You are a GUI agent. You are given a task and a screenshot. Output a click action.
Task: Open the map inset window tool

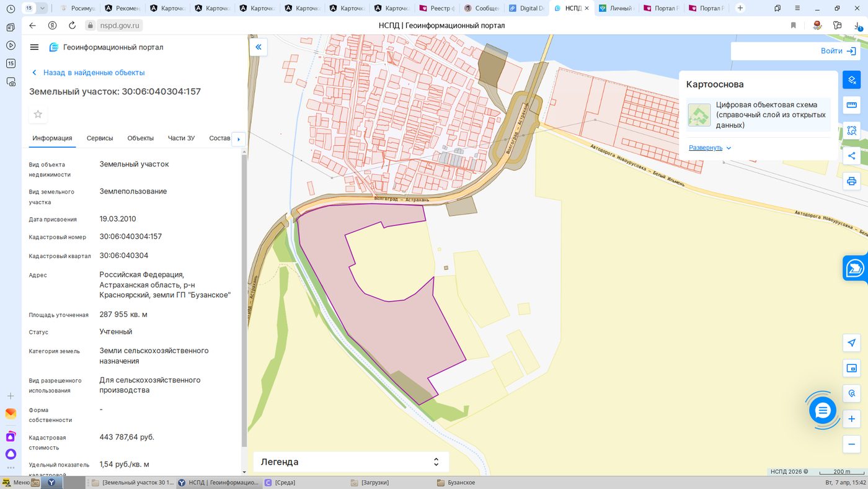pyautogui.click(x=852, y=369)
